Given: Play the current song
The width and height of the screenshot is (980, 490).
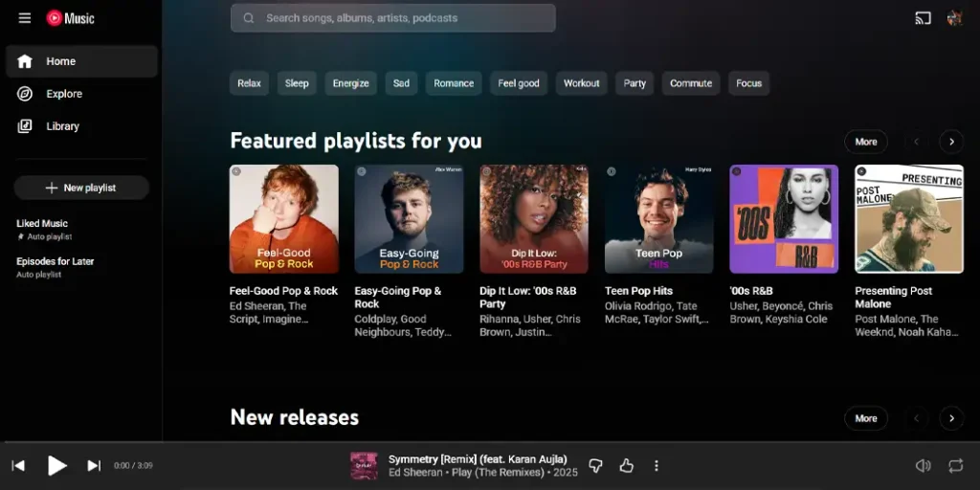Looking at the screenshot, I should (56, 466).
